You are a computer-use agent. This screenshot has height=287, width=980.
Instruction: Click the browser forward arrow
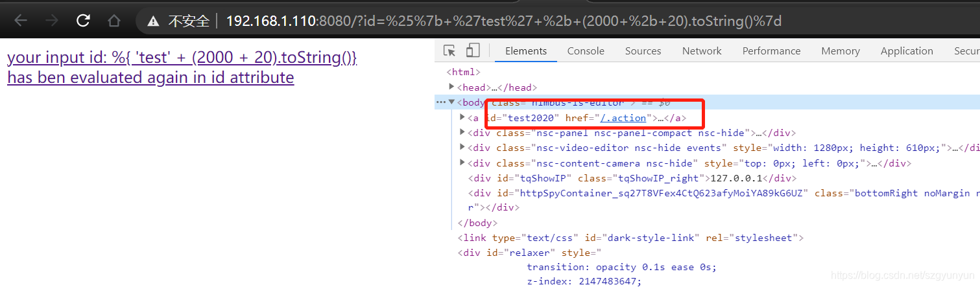52,21
